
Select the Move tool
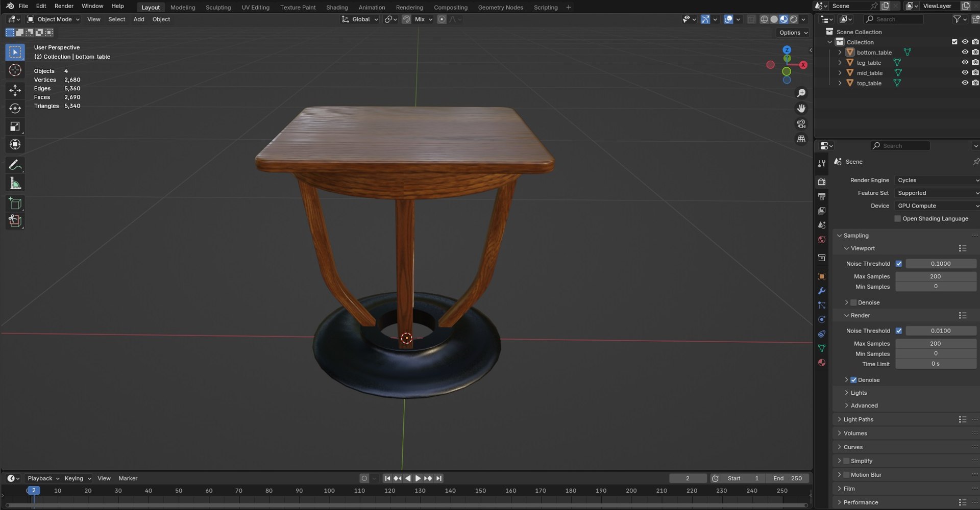(x=15, y=90)
